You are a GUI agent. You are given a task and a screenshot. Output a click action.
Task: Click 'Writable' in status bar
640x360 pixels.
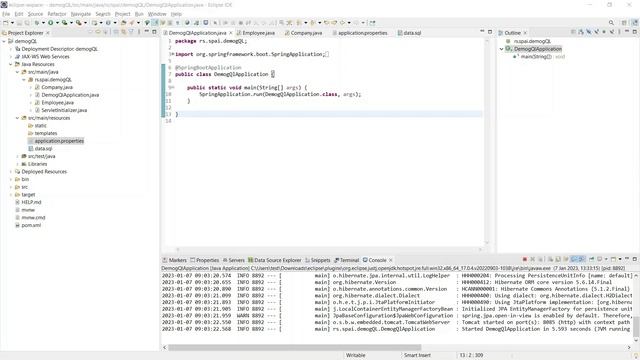point(356,355)
